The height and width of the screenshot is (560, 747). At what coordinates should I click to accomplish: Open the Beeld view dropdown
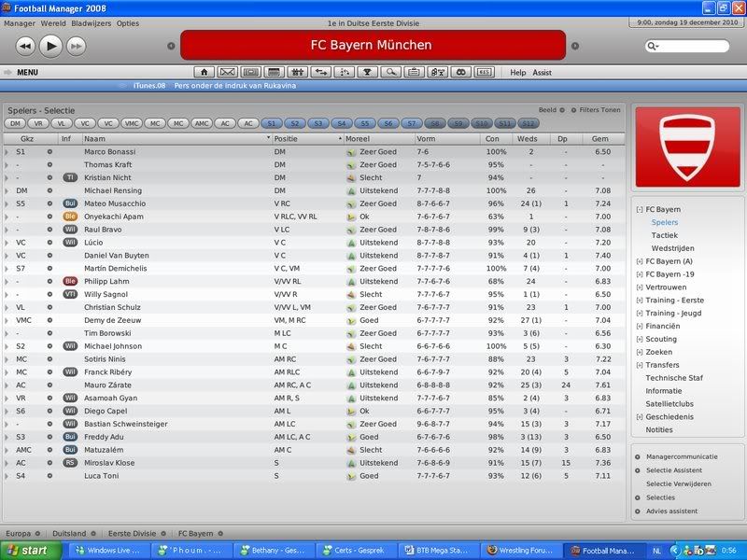click(552, 110)
